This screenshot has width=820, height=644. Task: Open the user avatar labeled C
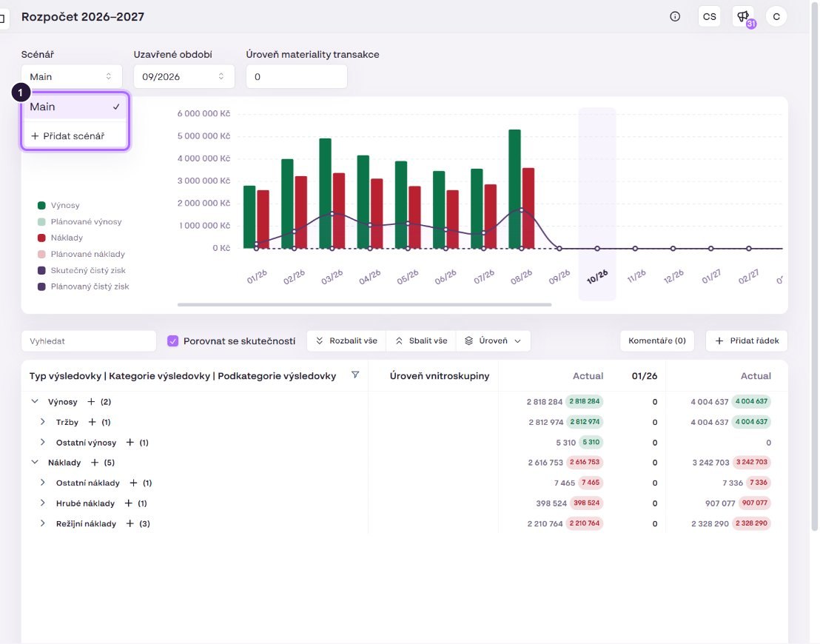click(776, 17)
